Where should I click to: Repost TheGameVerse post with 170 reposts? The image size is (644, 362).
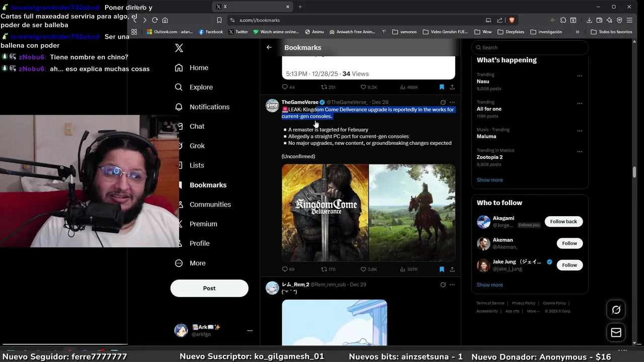(x=328, y=269)
